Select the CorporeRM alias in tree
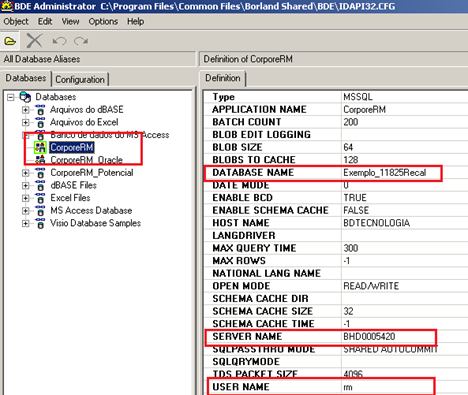468x395 pixels. [x=72, y=147]
